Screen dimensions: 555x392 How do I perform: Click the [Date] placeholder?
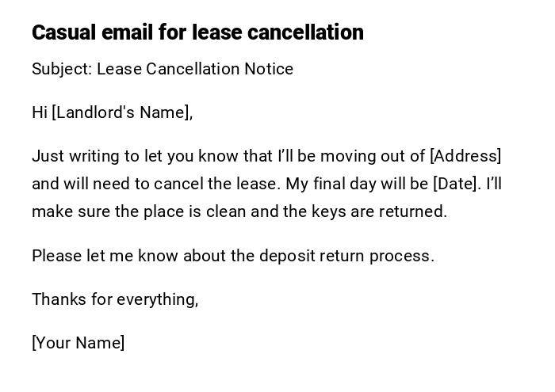point(457,184)
